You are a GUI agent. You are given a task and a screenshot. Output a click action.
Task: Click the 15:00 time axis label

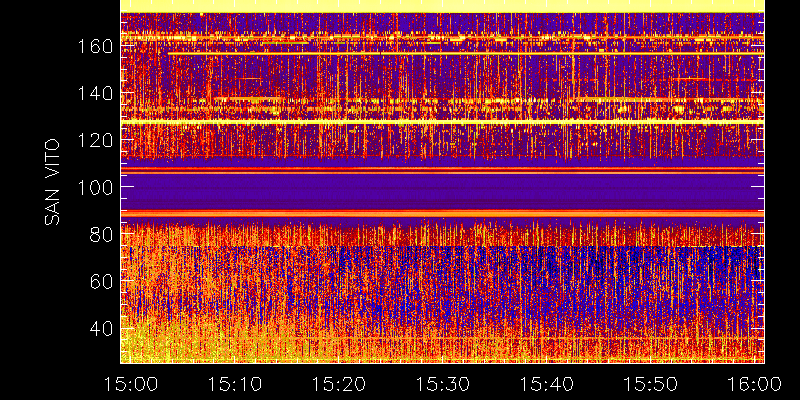click(x=130, y=384)
